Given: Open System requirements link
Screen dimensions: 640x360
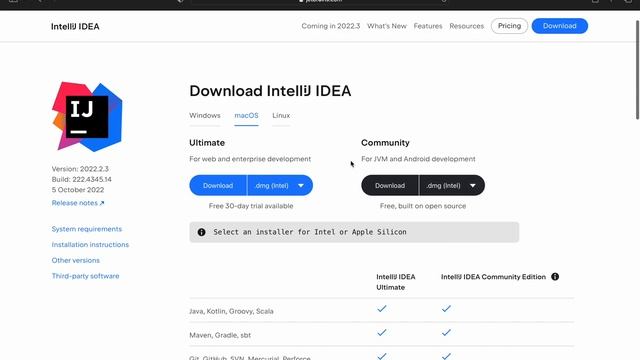Looking at the screenshot, I should (x=87, y=229).
